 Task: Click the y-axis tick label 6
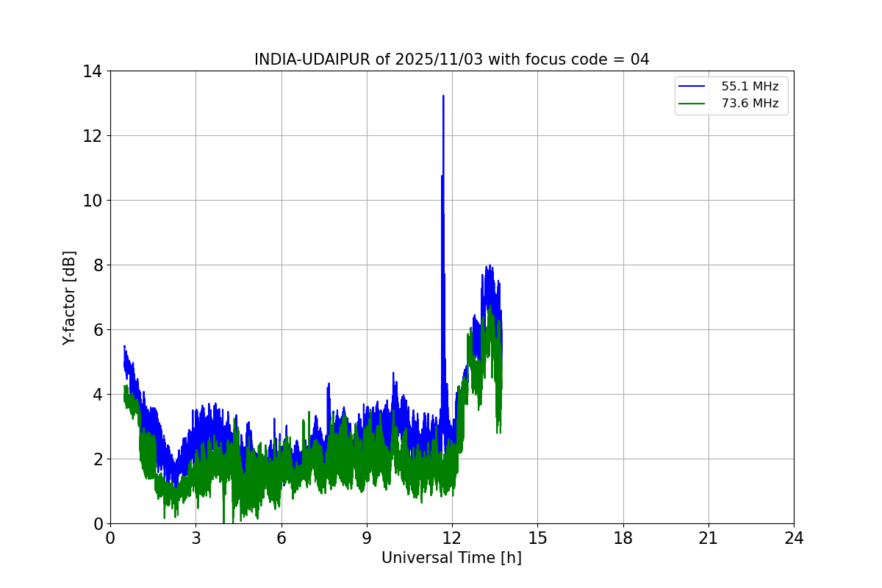98,330
